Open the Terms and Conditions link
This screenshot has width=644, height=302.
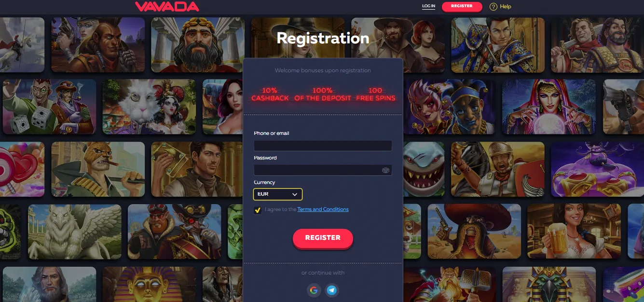pyautogui.click(x=323, y=210)
